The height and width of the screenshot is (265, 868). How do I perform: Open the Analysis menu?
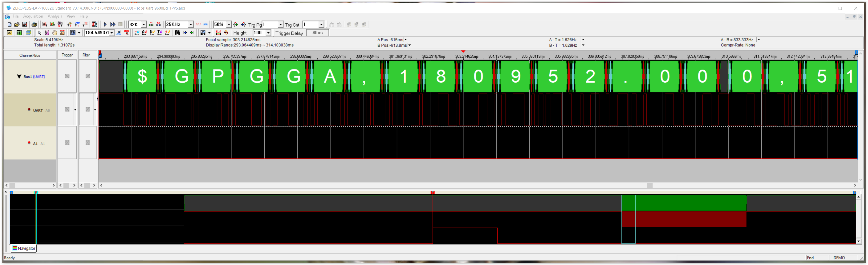(55, 16)
